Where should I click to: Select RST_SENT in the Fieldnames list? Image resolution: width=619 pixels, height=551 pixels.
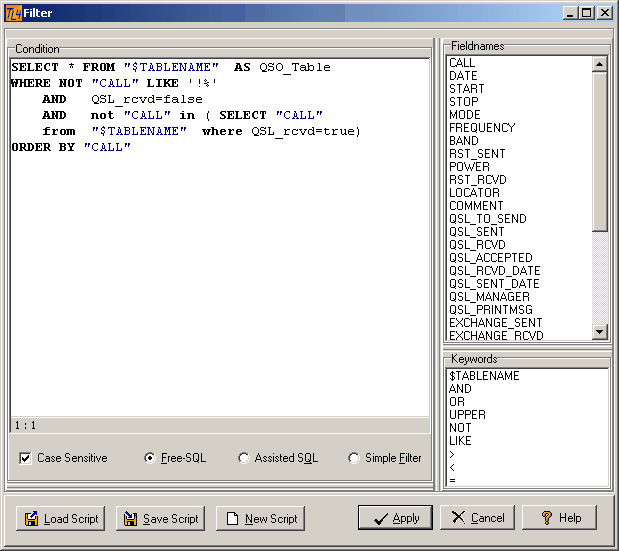(x=477, y=154)
